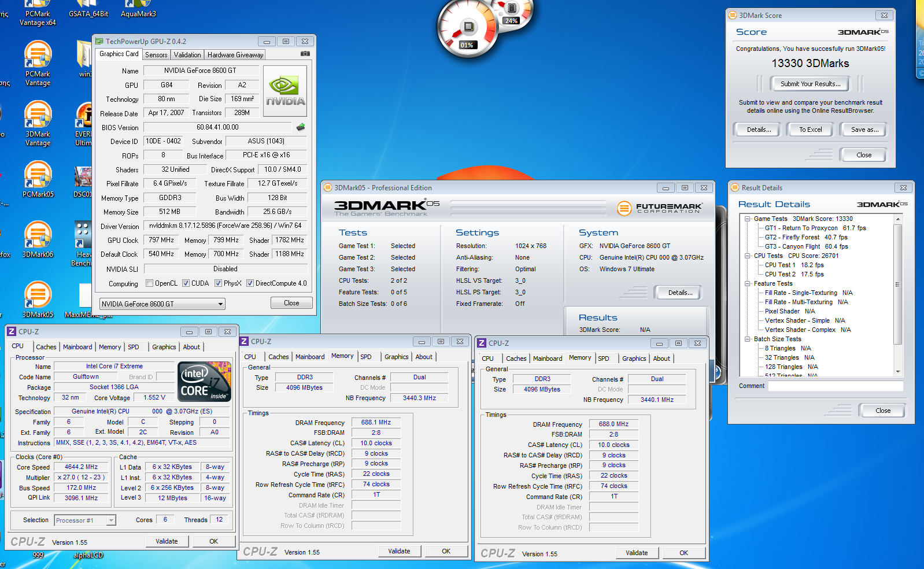Click the NVIDIA logo in GPU-Z
Screen dimensions: 924x569
click(285, 91)
